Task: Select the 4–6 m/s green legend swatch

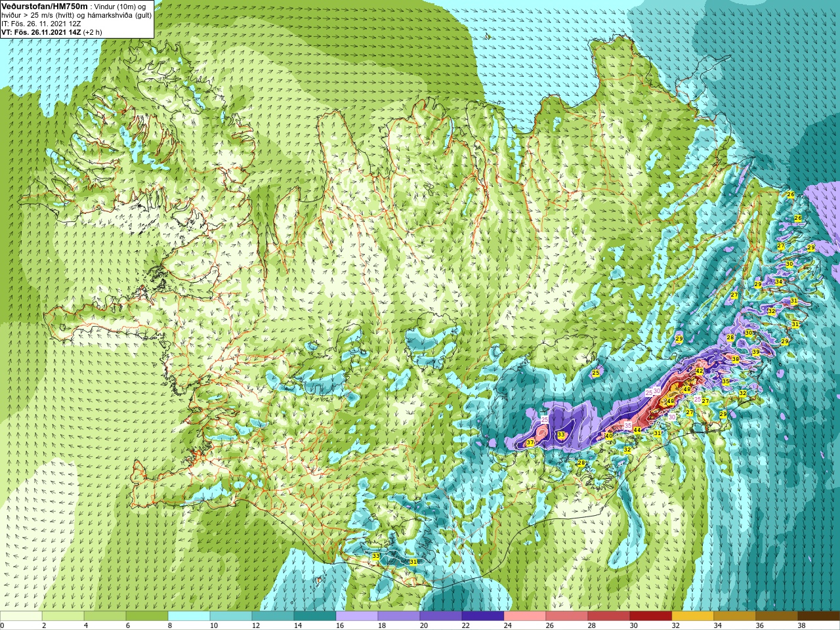Action: tap(105, 616)
